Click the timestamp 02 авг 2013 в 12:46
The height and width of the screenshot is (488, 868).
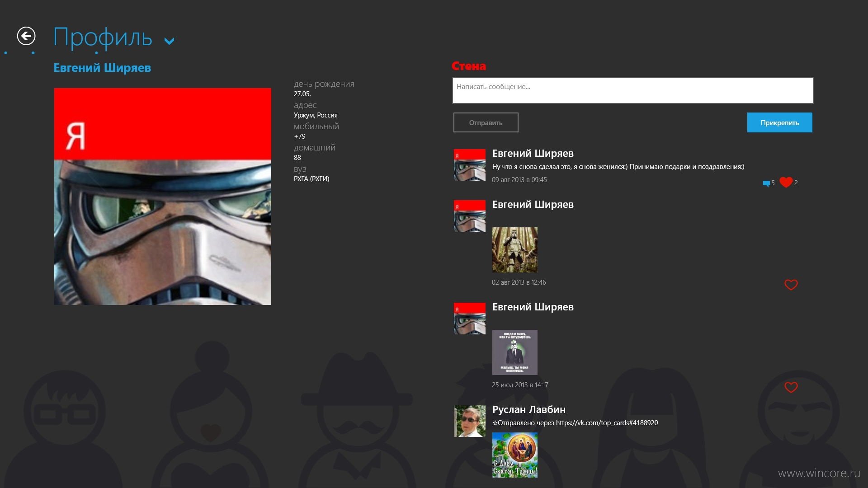519,282
